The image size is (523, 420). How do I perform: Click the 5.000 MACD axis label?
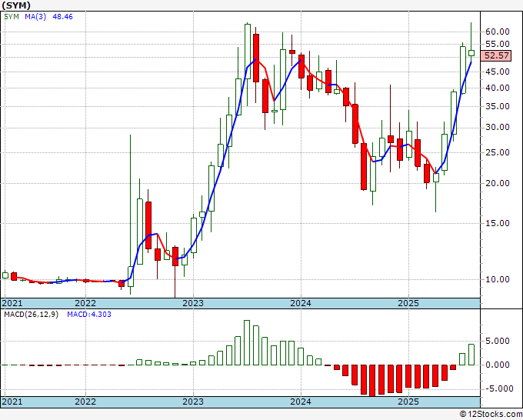[x=498, y=341]
